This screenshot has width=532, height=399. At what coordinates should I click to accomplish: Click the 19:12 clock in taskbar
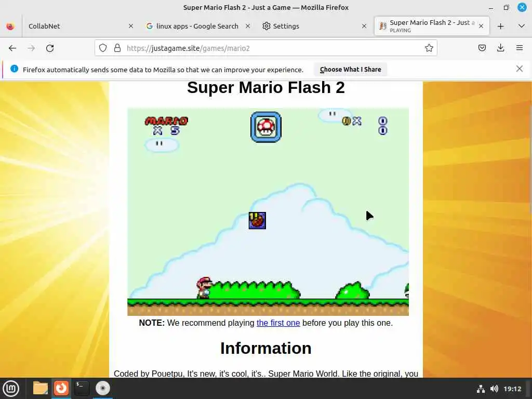pyautogui.click(x=512, y=389)
